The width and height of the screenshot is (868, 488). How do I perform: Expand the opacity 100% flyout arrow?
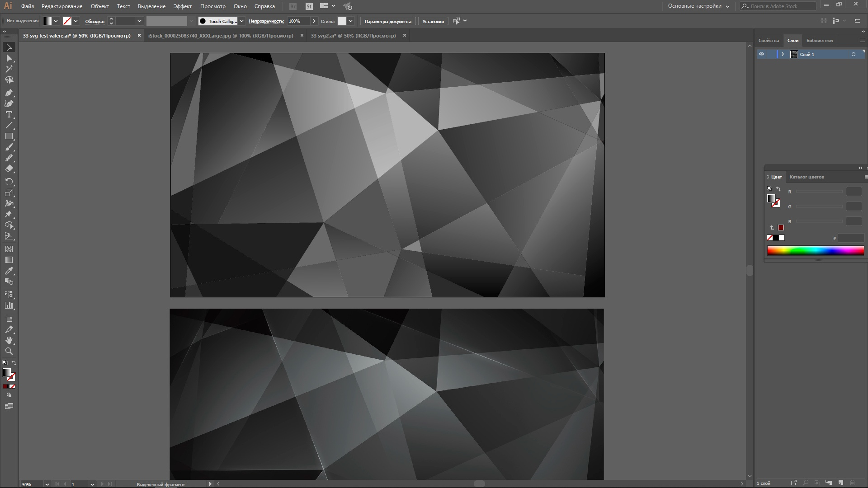click(x=314, y=21)
